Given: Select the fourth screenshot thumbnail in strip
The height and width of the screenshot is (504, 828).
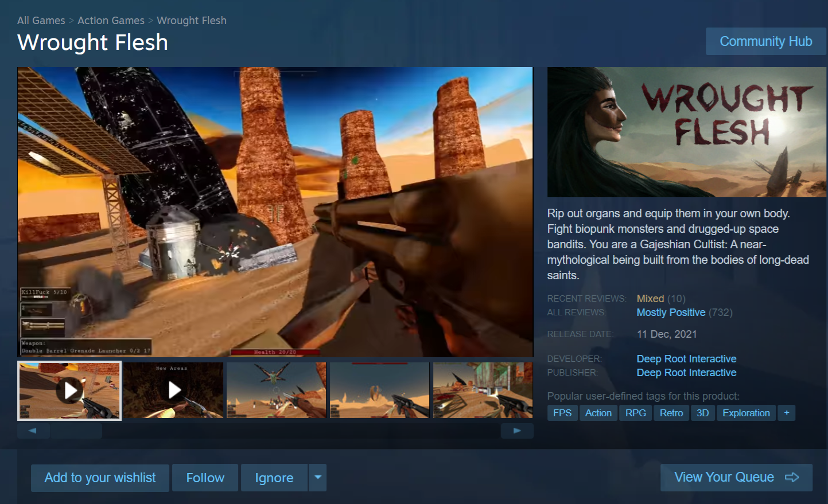Looking at the screenshot, I should 380,390.
